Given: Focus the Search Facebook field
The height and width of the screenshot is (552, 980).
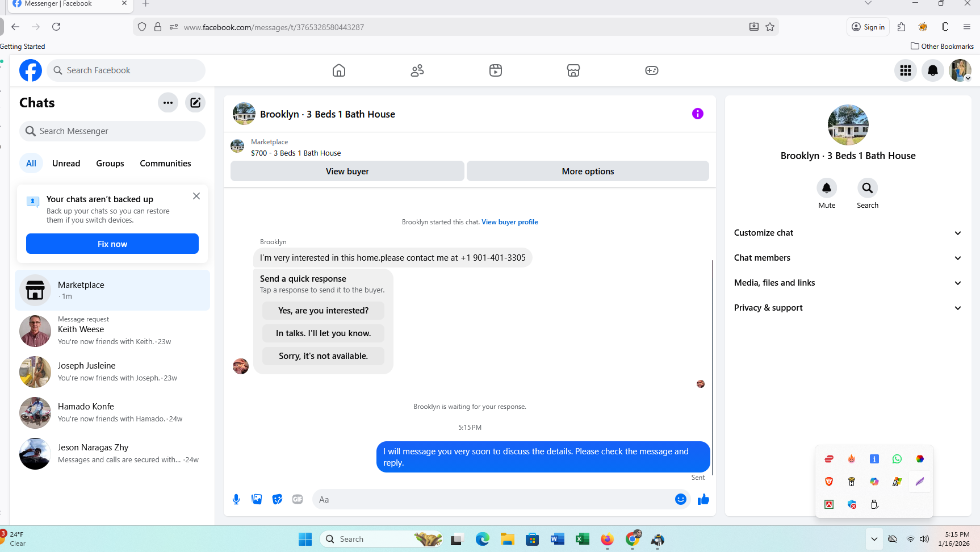Looking at the screenshot, I should tap(126, 70).
